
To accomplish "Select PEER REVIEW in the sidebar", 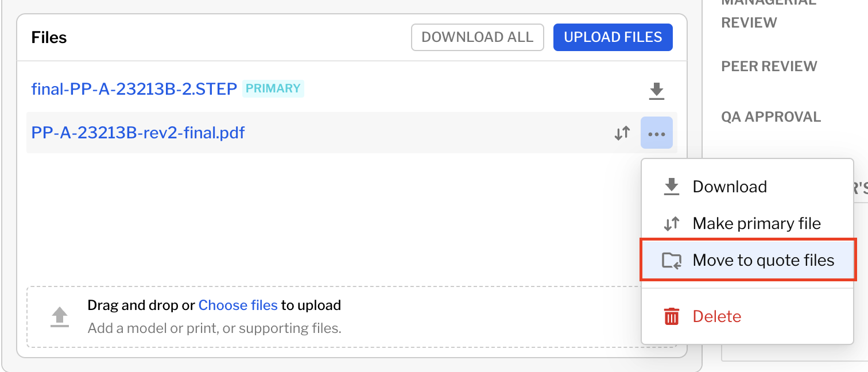I will (769, 66).
